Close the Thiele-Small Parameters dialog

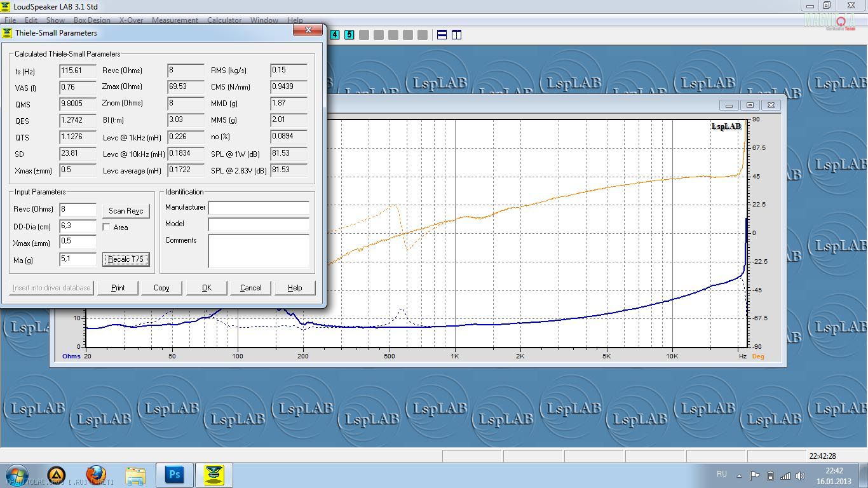tap(308, 30)
